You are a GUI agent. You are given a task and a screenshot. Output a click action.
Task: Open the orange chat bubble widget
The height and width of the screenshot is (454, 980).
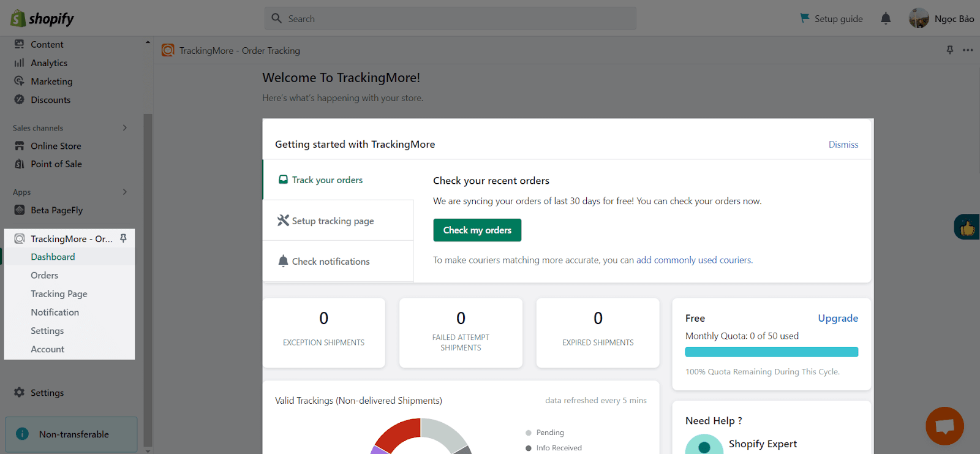pos(945,426)
